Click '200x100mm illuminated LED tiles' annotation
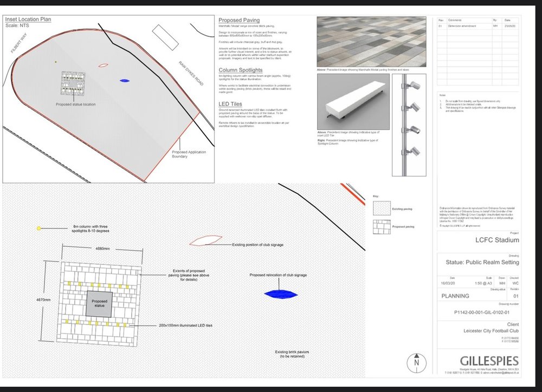542x392 pixels. (185, 325)
